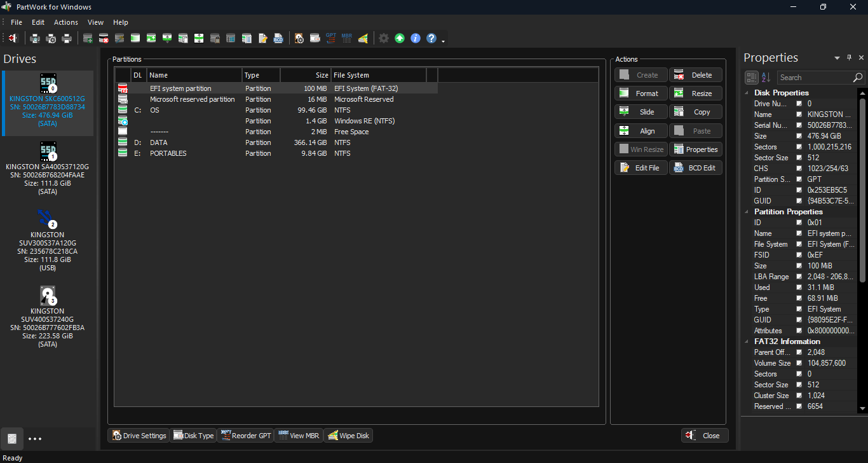Click the magnifier icon in Properties search
The height and width of the screenshot is (463, 868).
[858, 78]
